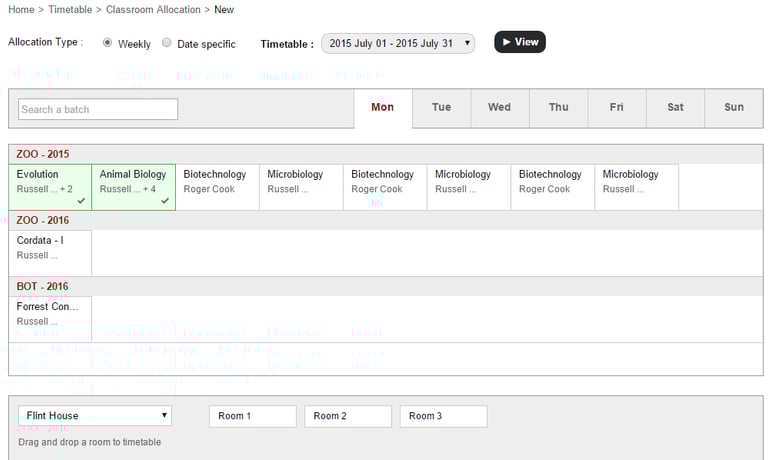Pick the Room 2 box

tap(348, 416)
